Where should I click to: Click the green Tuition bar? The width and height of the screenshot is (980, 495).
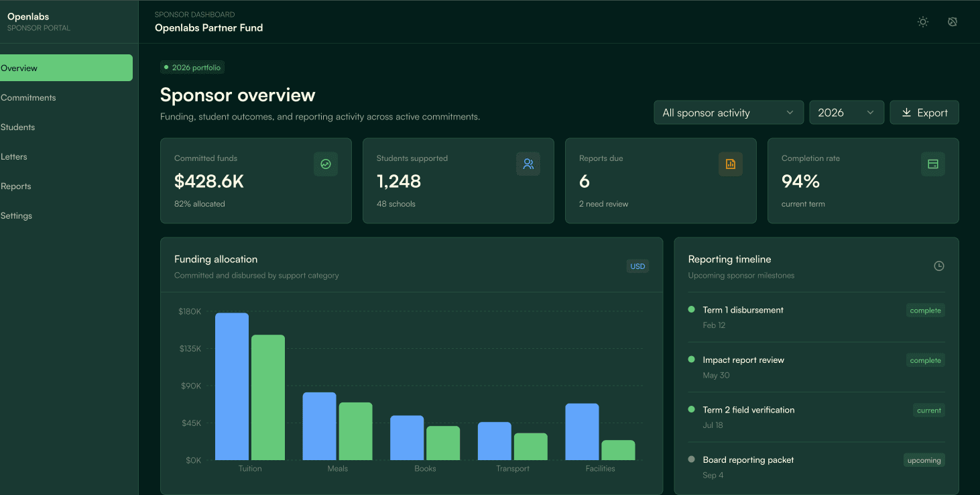coord(268,397)
